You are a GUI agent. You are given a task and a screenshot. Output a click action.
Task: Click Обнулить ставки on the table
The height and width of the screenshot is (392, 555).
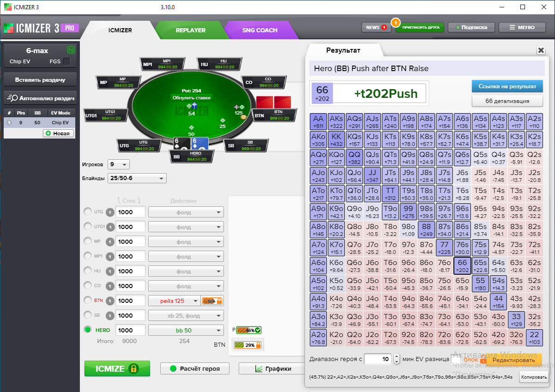(192, 98)
